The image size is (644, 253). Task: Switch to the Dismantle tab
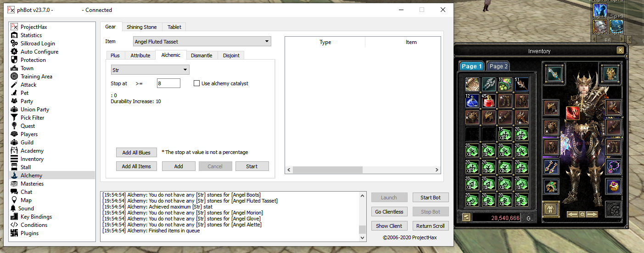[x=202, y=55]
